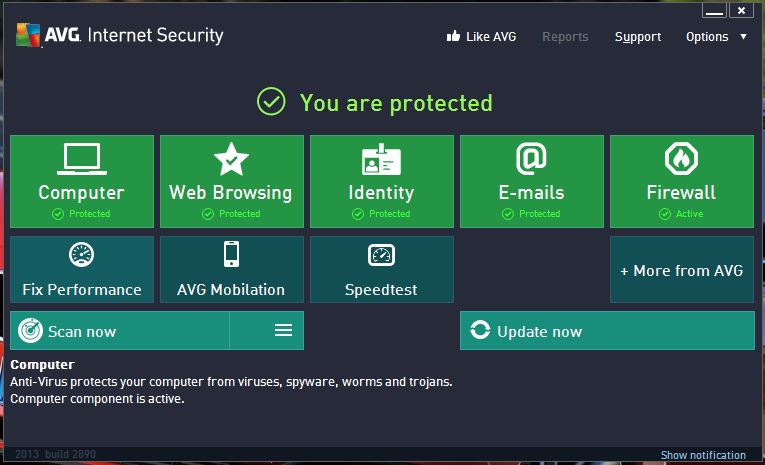Screen dimensions: 765x465
Task: Close the AVG window
Action: click(741, 10)
